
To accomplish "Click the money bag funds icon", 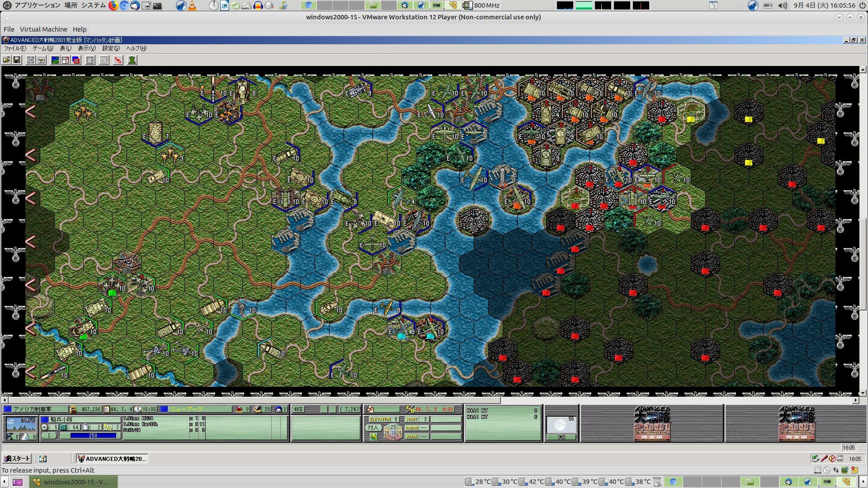I will 73,409.
